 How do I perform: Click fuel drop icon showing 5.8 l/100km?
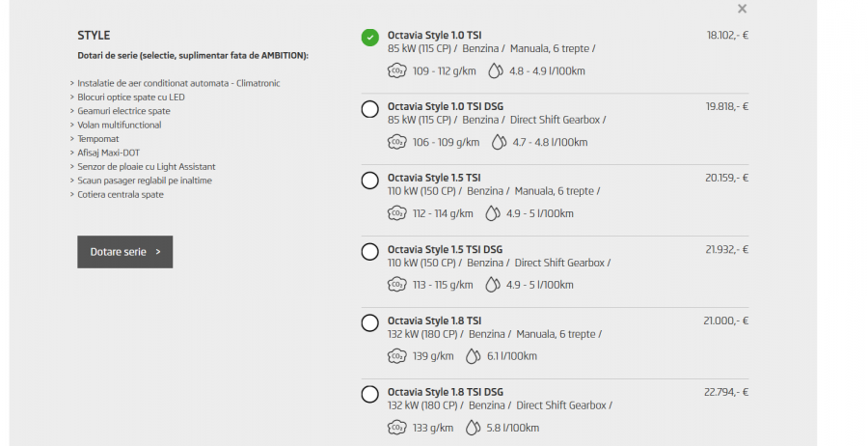tap(473, 428)
